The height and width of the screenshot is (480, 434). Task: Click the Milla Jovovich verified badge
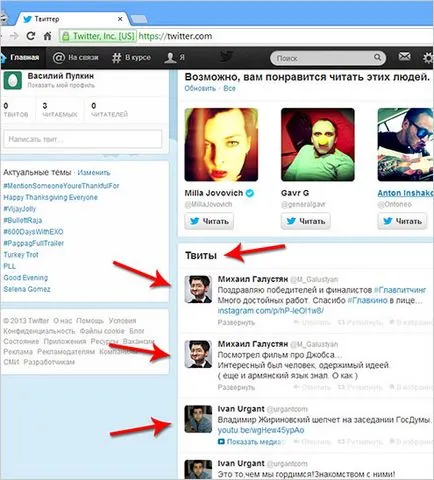click(250, 193)
